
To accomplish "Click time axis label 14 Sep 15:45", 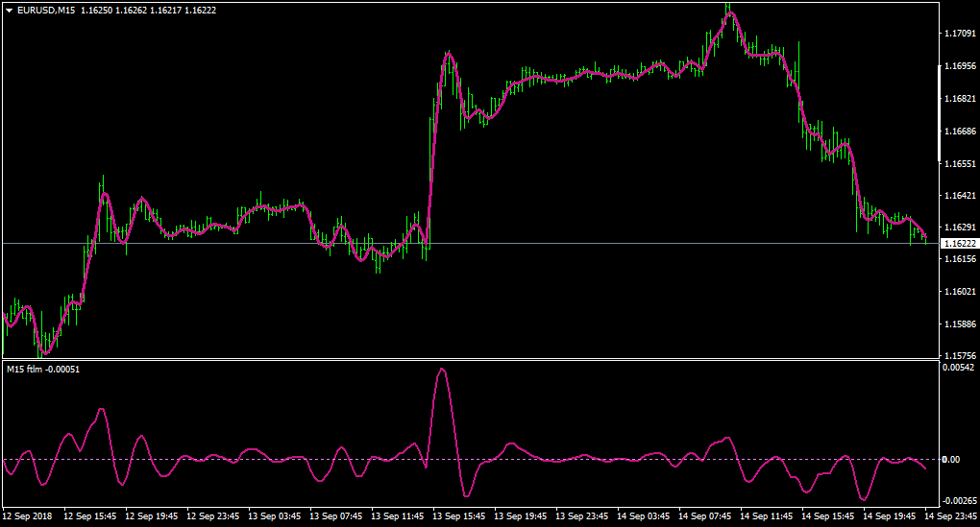I will 827,516.
